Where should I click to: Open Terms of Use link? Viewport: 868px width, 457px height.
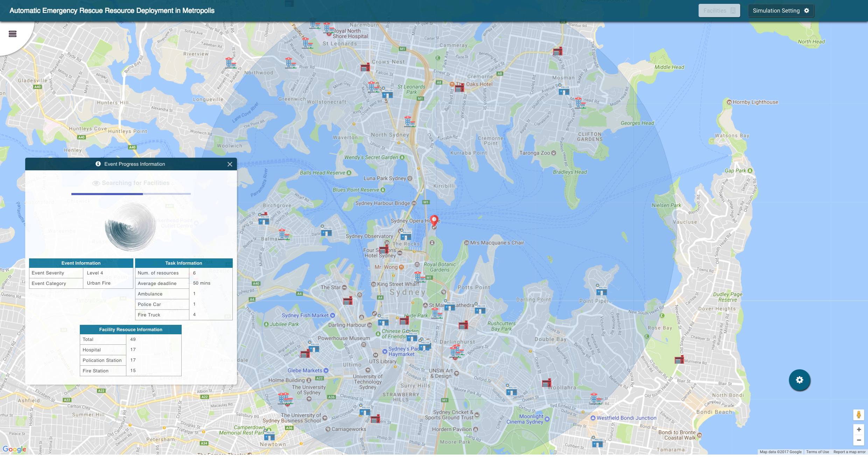(817, 452)
